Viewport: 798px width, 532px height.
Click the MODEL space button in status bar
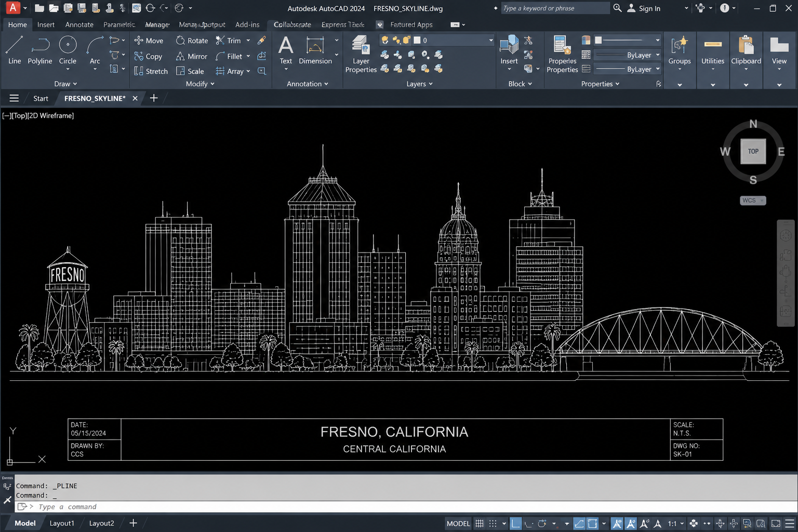[458, 523]
